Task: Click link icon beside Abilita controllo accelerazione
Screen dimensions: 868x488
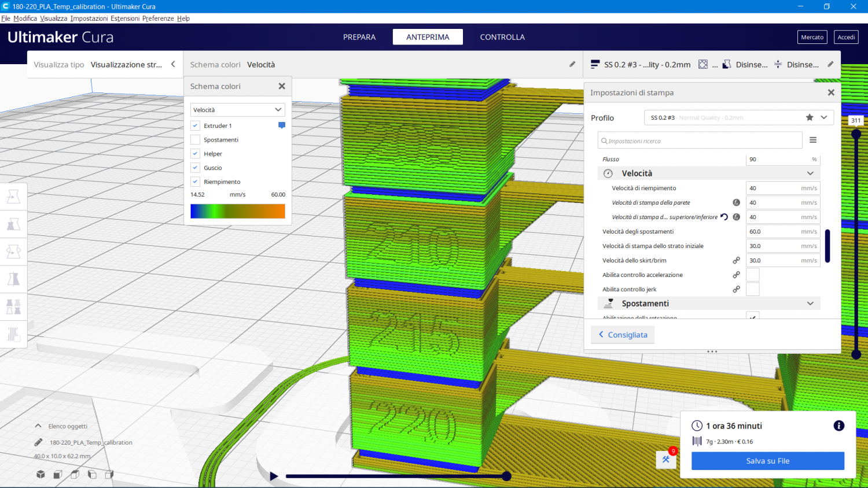Action: coord(736,275)
